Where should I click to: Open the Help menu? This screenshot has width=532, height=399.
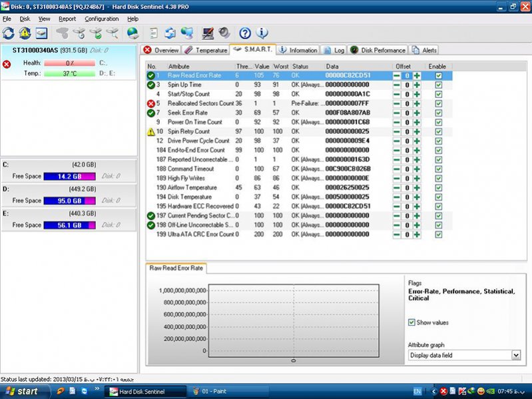133,19
